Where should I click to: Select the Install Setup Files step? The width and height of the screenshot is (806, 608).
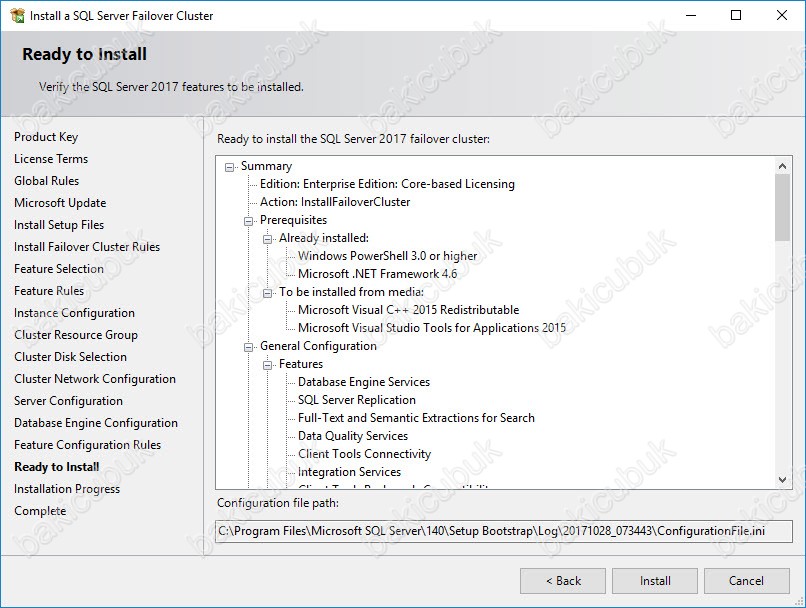point(59,225)
